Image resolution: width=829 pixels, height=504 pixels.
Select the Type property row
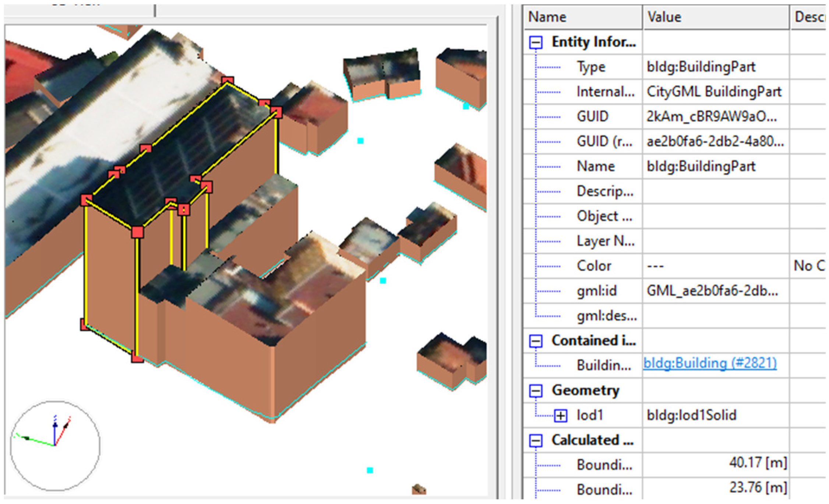590,67
